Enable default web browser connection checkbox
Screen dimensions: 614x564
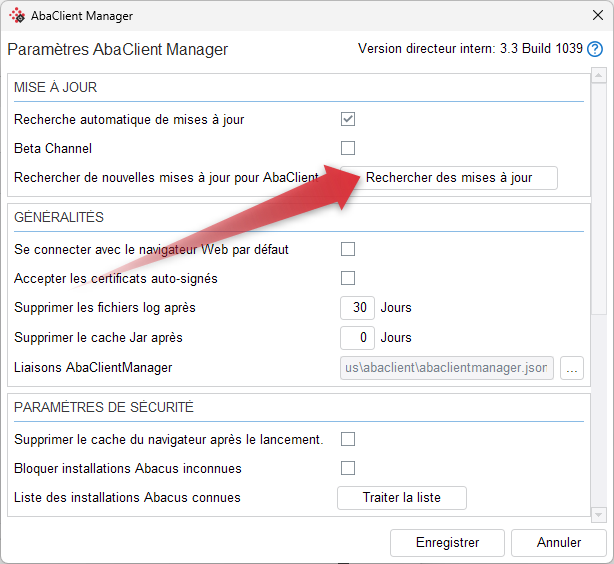click(x=348, y=249)
